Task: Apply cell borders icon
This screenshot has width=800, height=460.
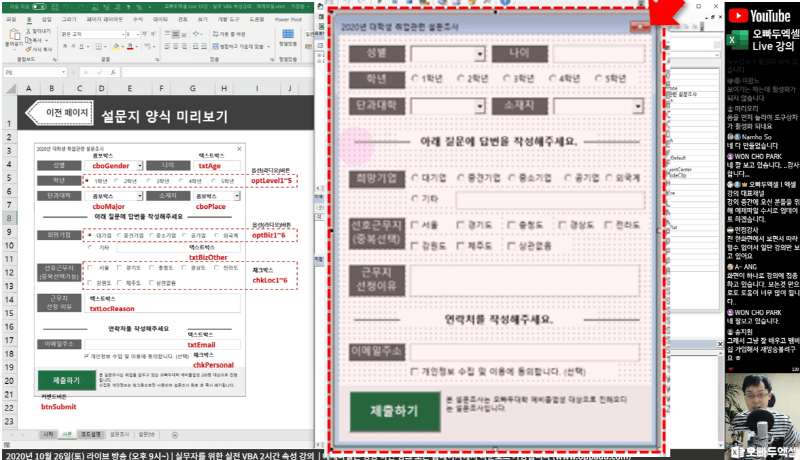Action: click(x=98, y=47)
